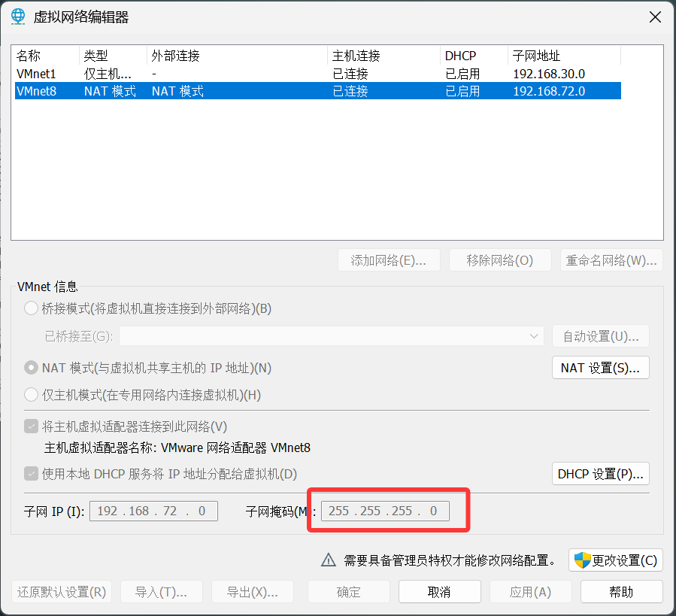Click 主机连接 column header

383,56
